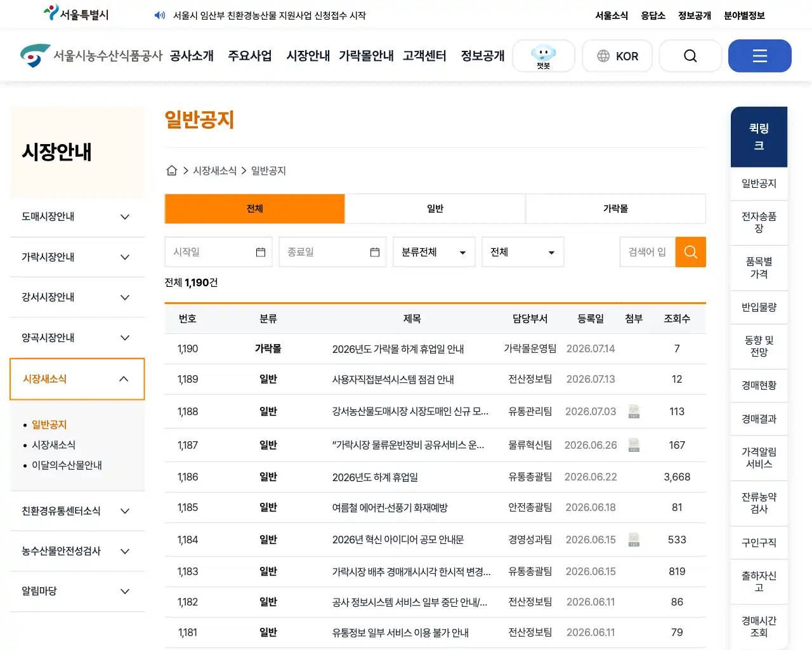The width and height of the screenshot is (812, 650).
Task: Expand 농수산물안전성검사 sidebar menu
Action: (x=77, y=551)
